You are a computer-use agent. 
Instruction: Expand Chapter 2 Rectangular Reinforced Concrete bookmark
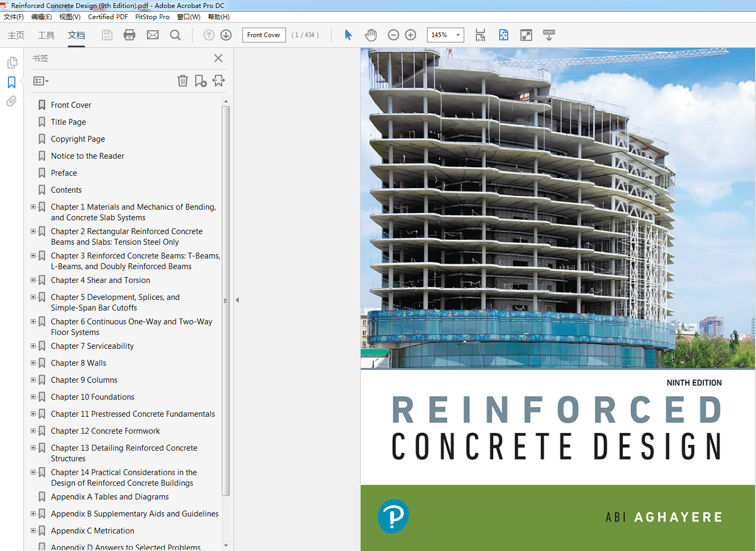33,231
